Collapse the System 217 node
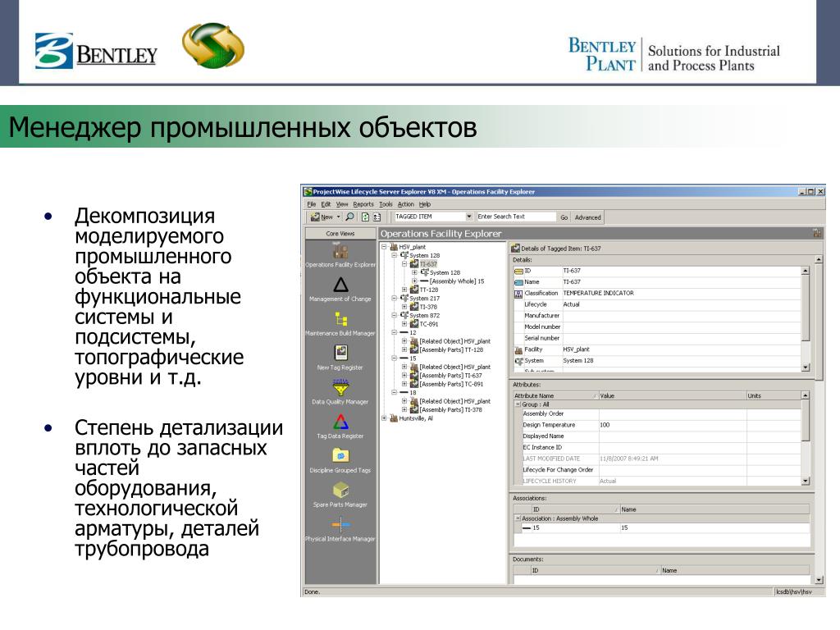 pyautogui.click(x=395, y=299)
